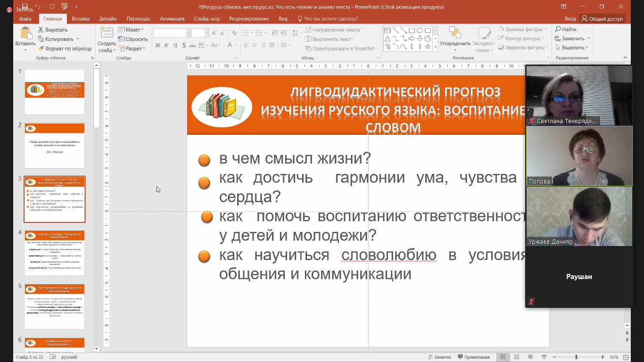Open the Вставка (Insert) ribbon tab
The height and width of the screenshot is (362, 644).
coord(81,19)
